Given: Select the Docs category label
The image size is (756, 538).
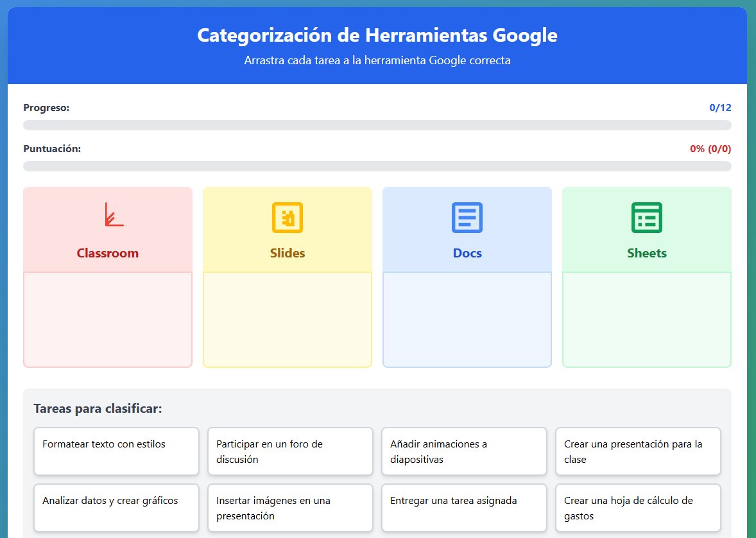Looking at the screenshot, I should [x=467, y=253].
